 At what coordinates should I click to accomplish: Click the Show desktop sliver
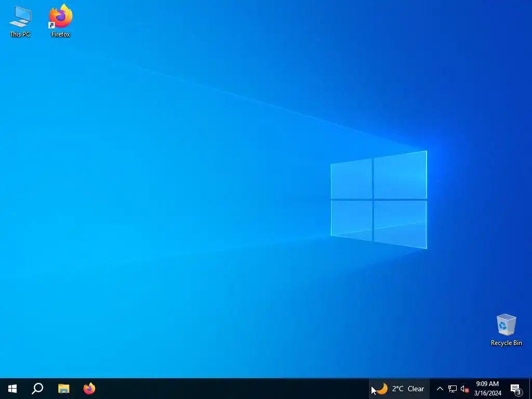point(530,389)
